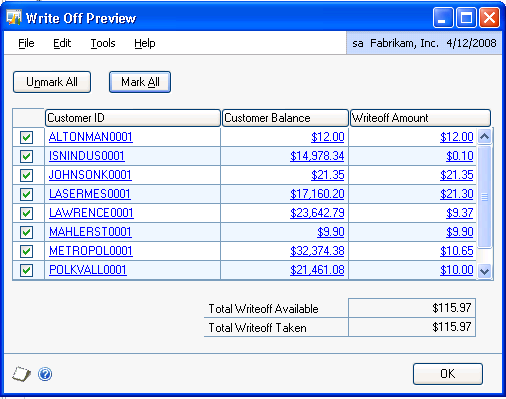Close the Write Off Preview window
Image resolution: width=506 pixels, height=399 pixels.
(x=489, y=18)
